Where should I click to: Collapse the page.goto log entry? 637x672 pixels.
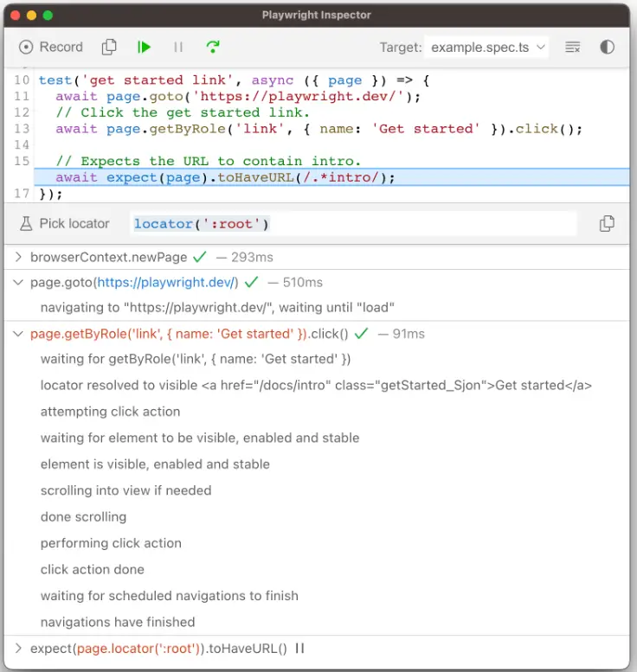(20, 283)
